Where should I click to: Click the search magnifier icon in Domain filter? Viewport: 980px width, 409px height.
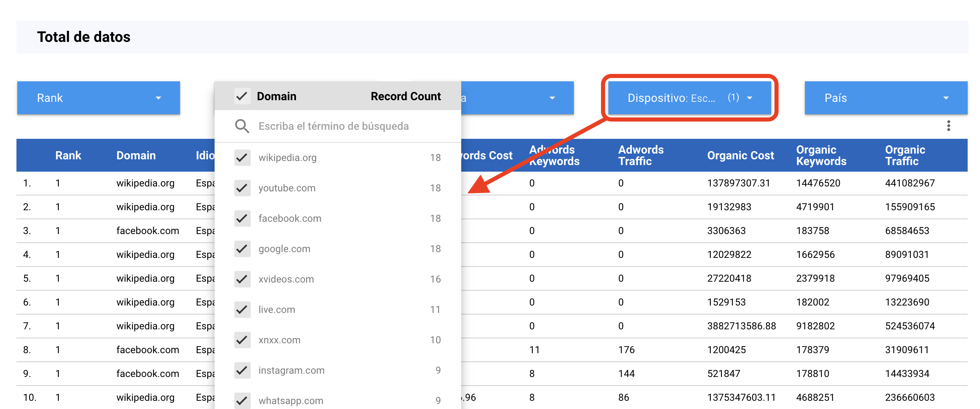pos(242,126)
